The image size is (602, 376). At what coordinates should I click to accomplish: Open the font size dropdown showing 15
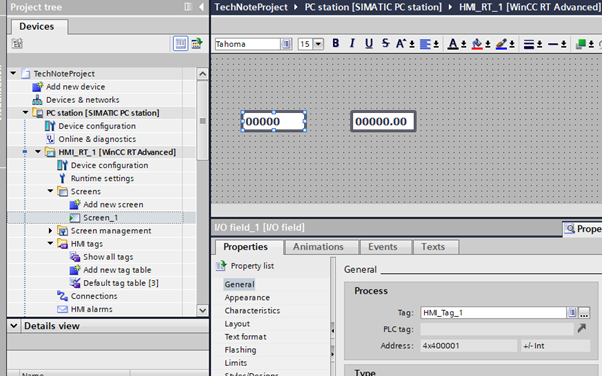point(318,44)
